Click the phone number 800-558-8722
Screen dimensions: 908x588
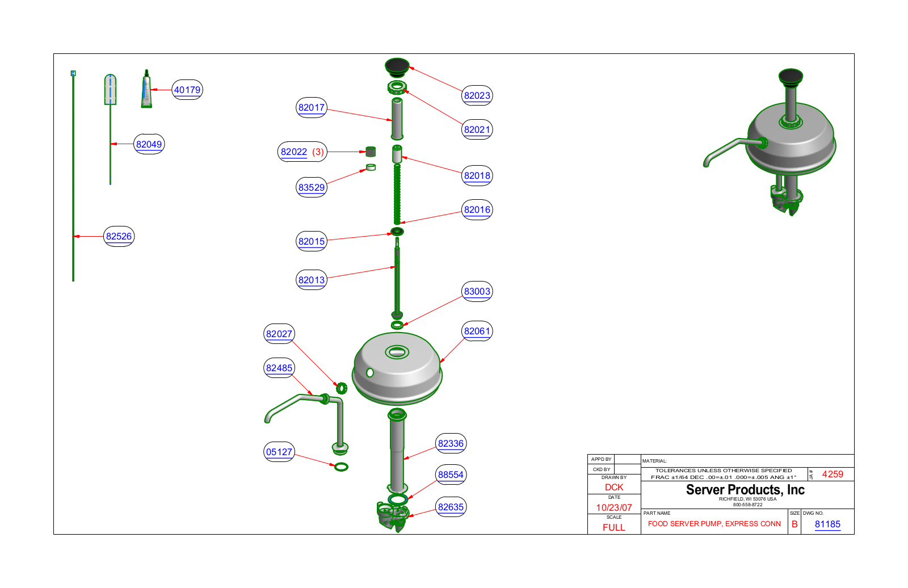point(747,505)
